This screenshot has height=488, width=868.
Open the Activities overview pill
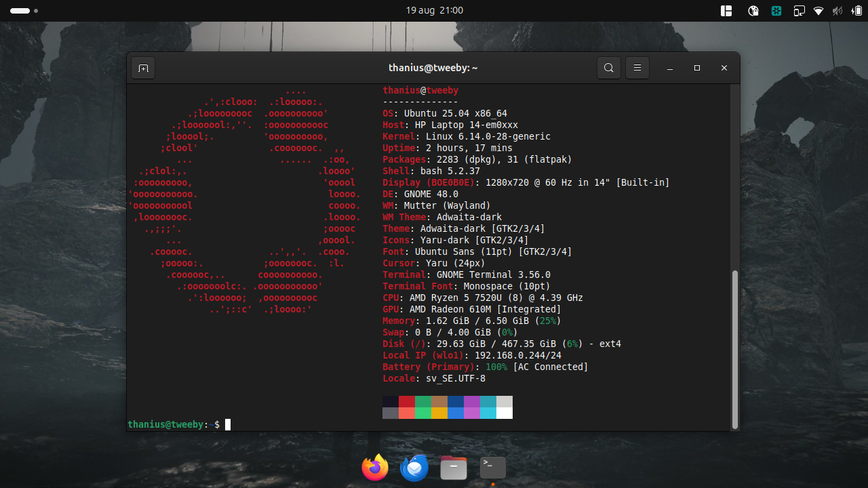click(24, 11)
